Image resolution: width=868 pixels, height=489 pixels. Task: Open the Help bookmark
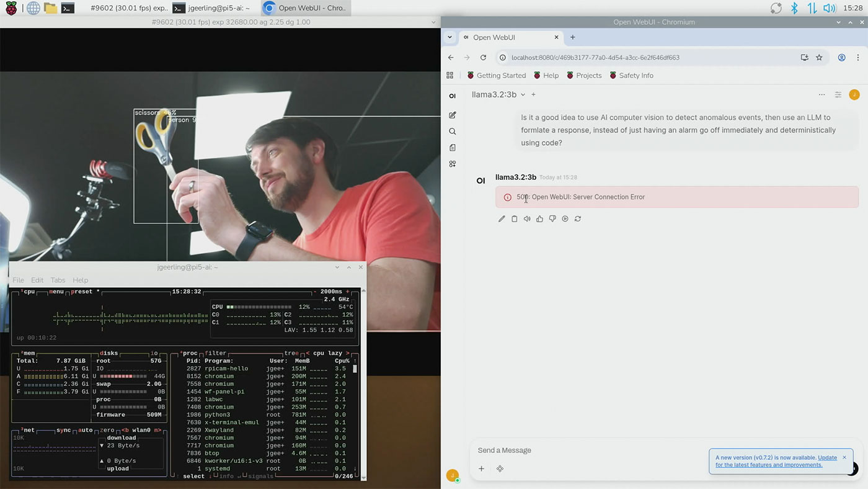point(546,76)
